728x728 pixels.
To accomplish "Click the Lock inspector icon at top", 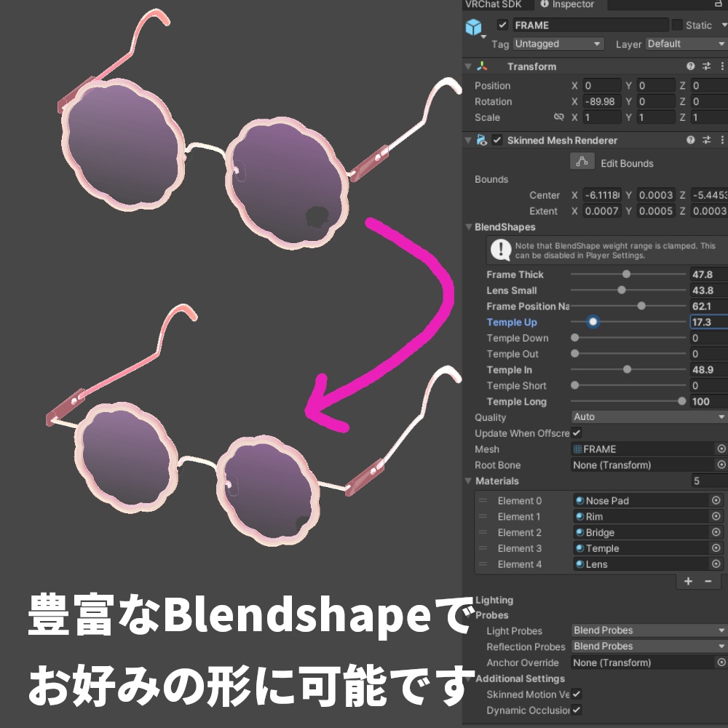I will pyautogui.click(x=719, y=4).
